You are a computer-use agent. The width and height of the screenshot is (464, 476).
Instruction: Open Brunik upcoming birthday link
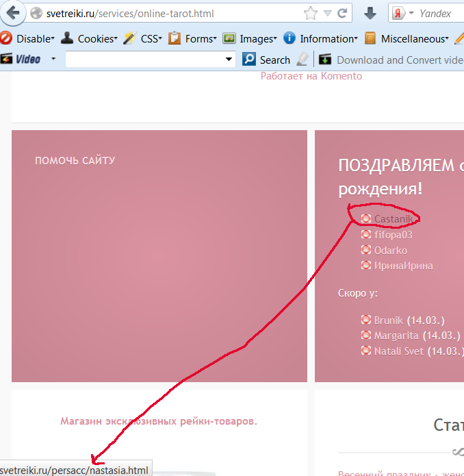pos(389,321)
